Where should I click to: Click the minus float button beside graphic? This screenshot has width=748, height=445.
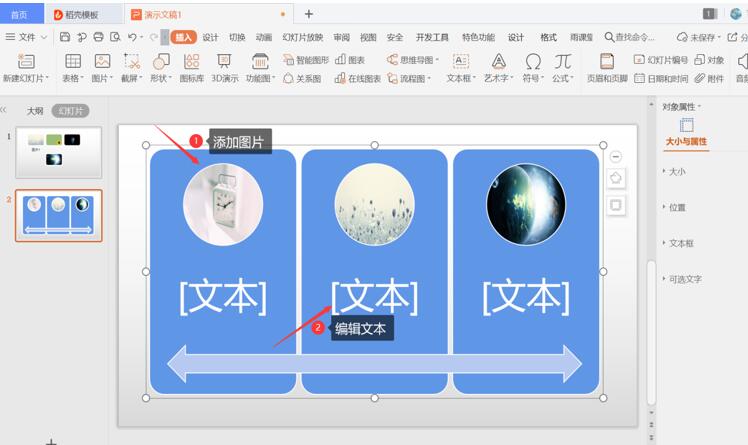[x=615, y=156]
